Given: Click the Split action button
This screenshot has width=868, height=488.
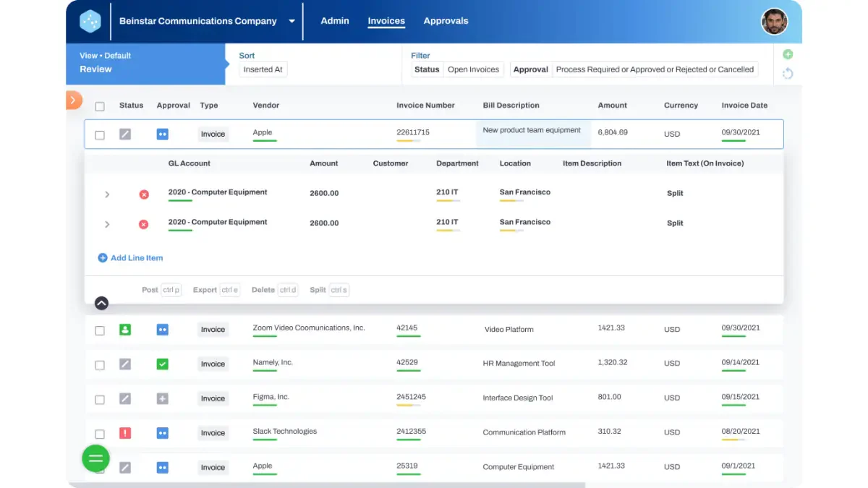Looking at the screenshot, I should 329,290.
